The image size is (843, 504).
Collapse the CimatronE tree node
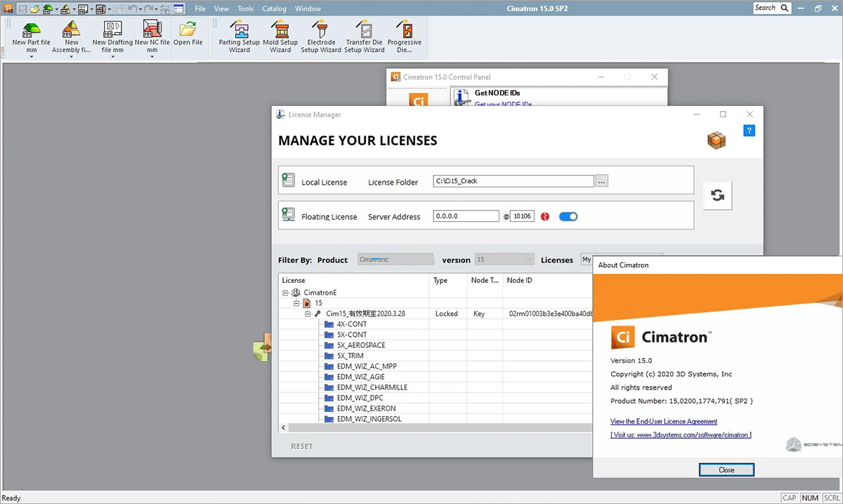(x=286, y=293)
